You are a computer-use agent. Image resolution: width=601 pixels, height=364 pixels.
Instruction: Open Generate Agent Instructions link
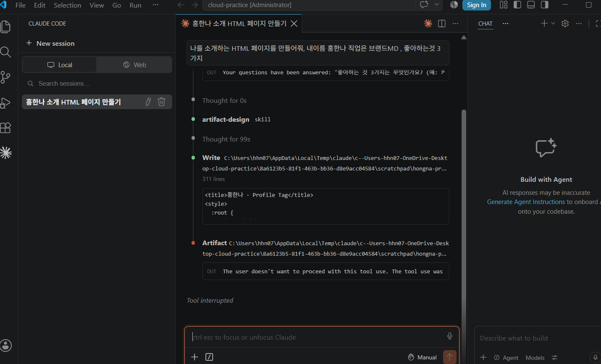point(526,202)
